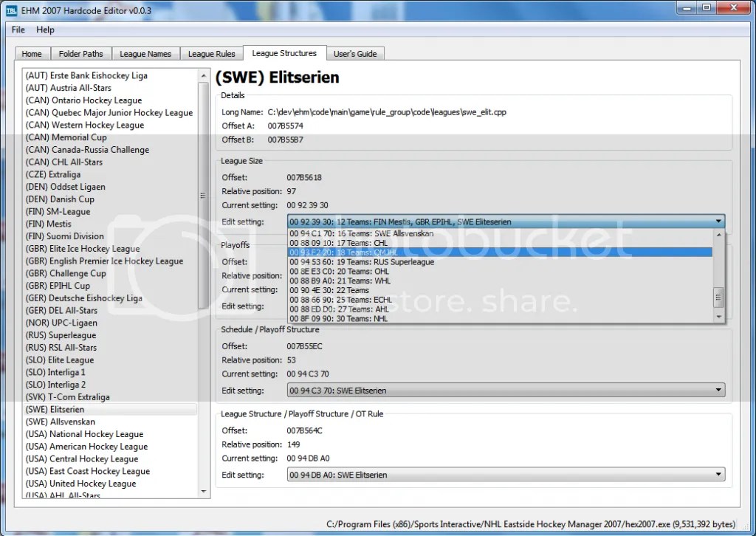The width and height of the screenshot is (756, 536).
Task: Select (SVK) T-Com Extraliga
Action: pyautogui.click(x=111, y=397)
